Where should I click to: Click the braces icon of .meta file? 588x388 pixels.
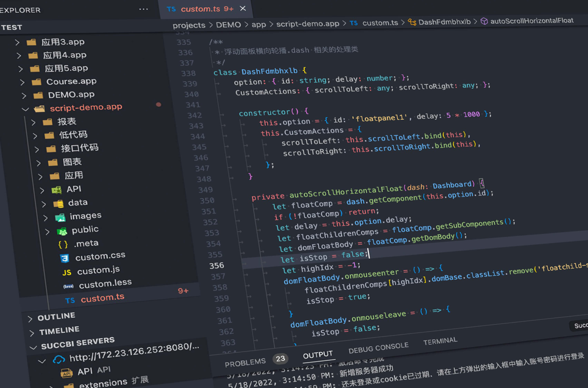click(x=63, y=245)
